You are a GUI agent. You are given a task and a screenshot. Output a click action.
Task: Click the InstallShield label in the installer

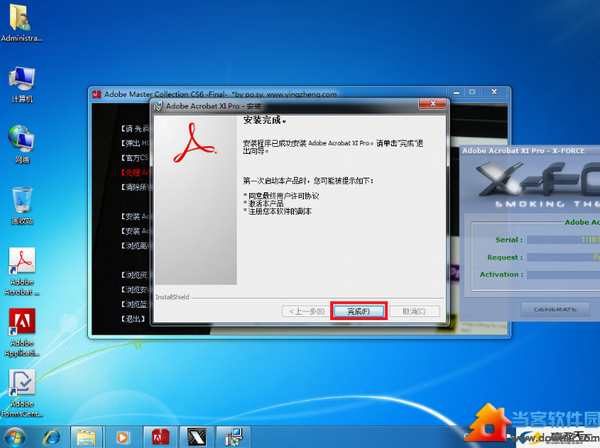(172, 297)
